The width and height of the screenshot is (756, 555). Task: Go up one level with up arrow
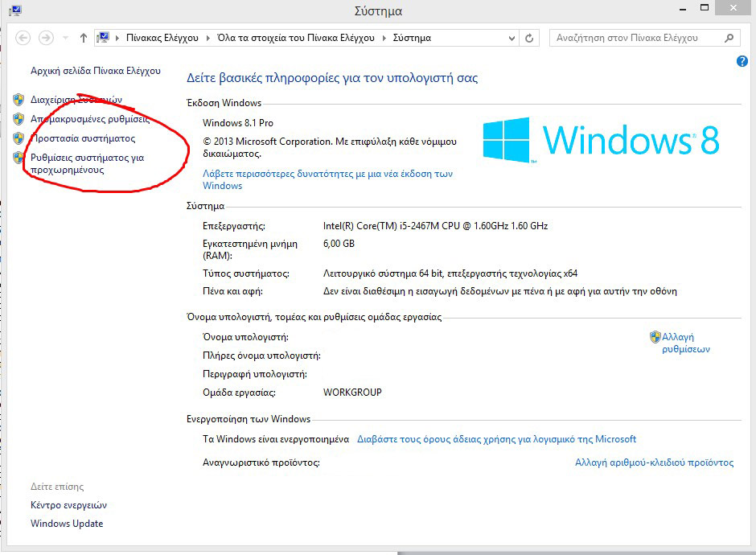(x=84, y=38)
